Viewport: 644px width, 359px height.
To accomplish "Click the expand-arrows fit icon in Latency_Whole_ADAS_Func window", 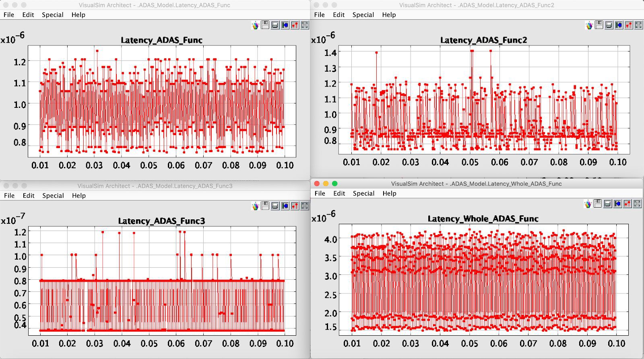I will (x=637, y=204).
